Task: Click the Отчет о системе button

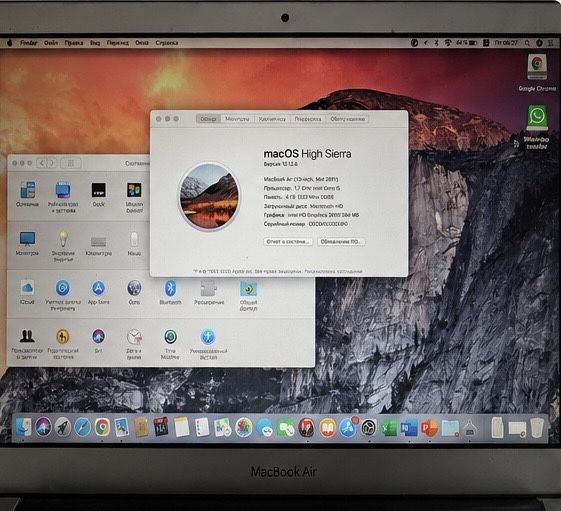Action: click(x=288, y=242)
